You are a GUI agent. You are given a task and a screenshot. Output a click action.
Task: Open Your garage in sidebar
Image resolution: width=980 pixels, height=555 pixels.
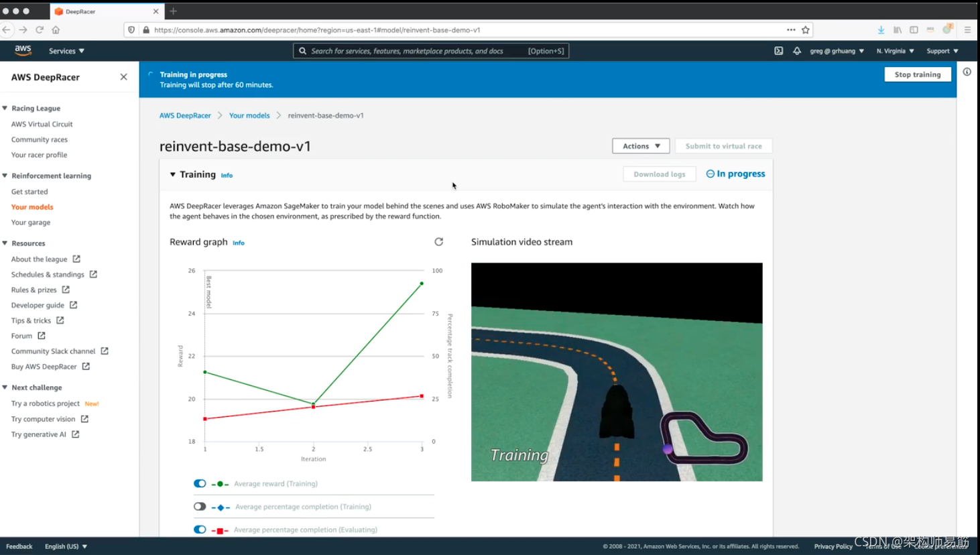(31, 223)
